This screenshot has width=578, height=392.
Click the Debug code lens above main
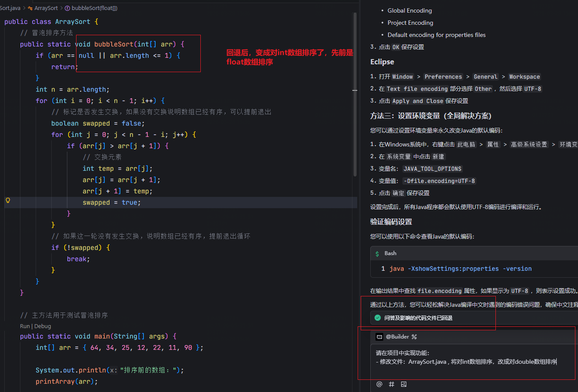(43, 326)
